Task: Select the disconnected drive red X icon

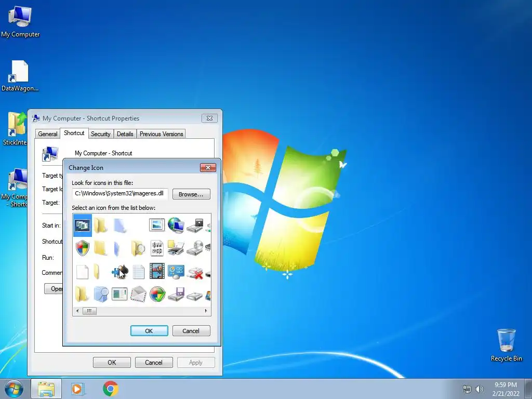Action: 195,273
